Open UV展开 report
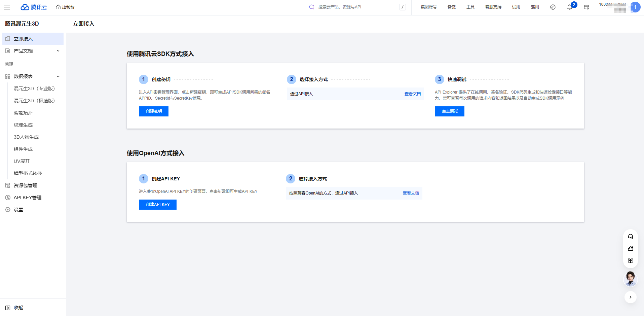This screenshot has width=644, height=316. coord(22,161)
